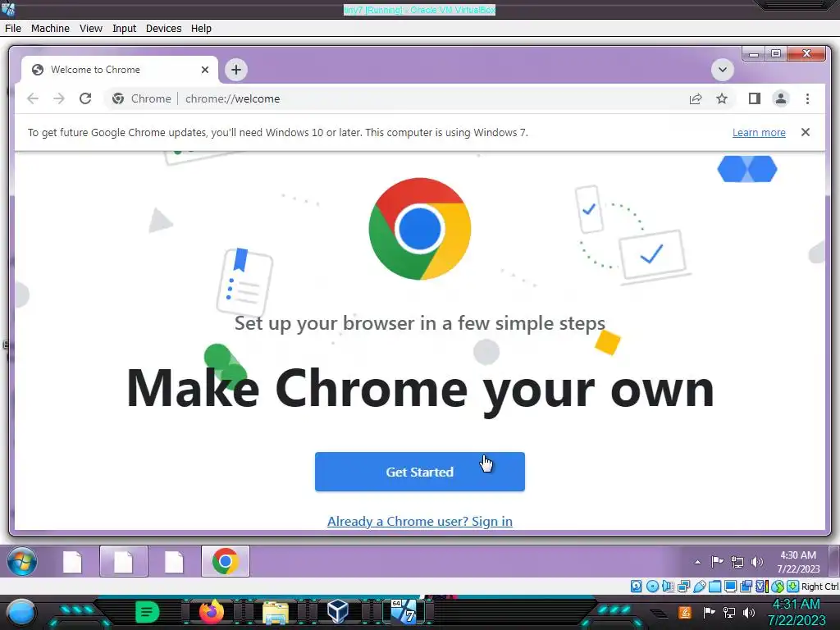The image size is (840, 630).
Task: Open File Explorer on host taskbar
Action: (x=276, y=612)
